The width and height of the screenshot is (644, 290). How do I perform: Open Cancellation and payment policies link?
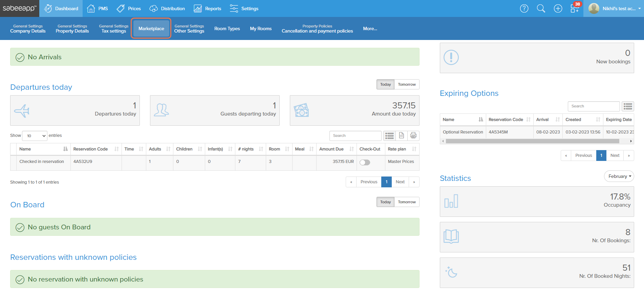pyautogui.click(x=317, y=28)
